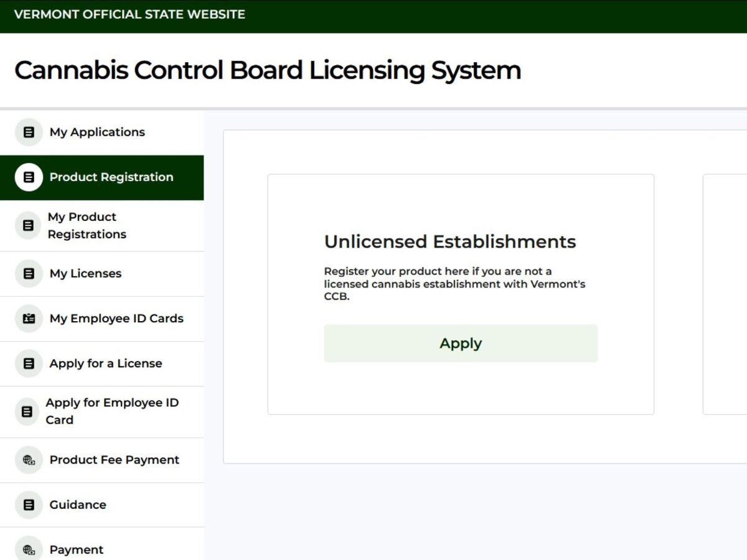Open the My Applications menu item
Image resolution: width=747 pixels, height=560 pixels.
tap(97, 133)
